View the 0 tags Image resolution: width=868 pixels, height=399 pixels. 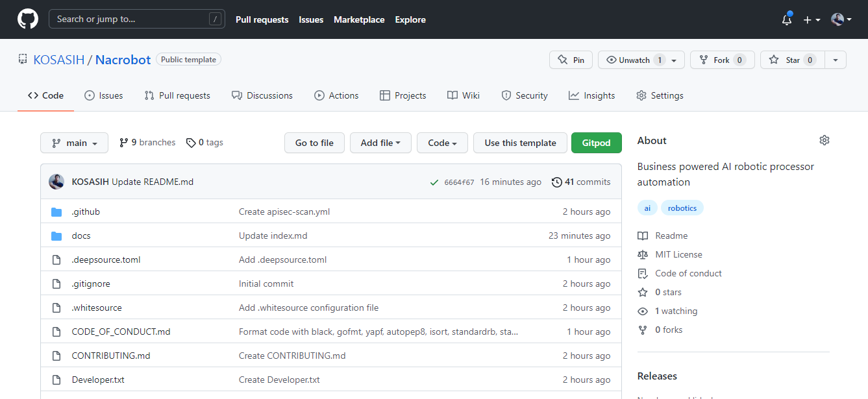205,142
